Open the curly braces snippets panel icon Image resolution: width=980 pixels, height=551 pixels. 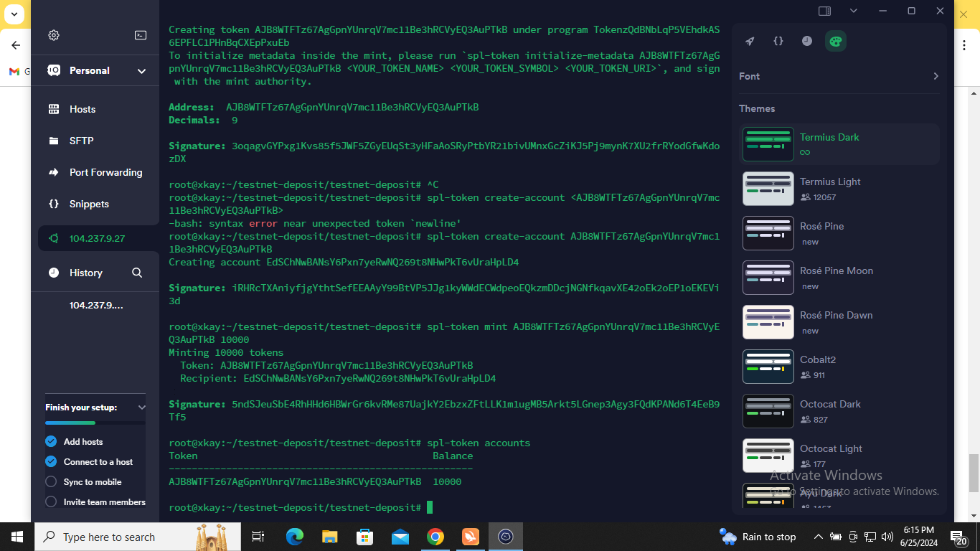point(778,41)
